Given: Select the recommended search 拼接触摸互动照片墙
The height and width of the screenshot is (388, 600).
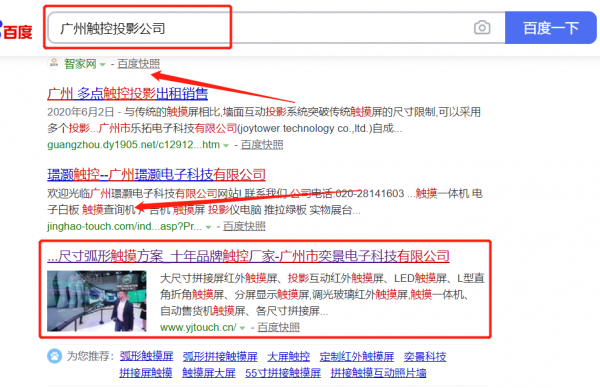Looking at the screenshot, I should tap(378, 373).
